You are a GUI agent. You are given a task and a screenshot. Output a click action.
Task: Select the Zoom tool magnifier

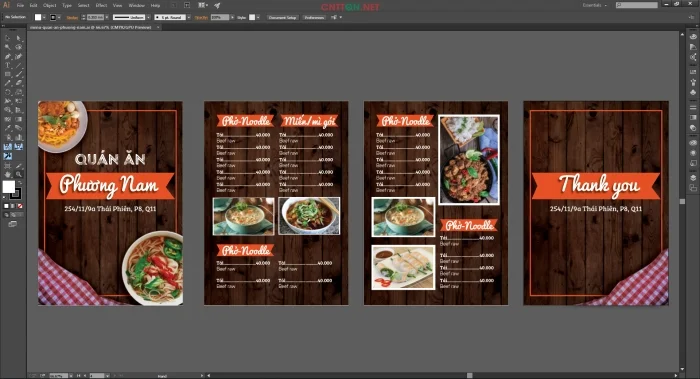click(x=18, y=175)
